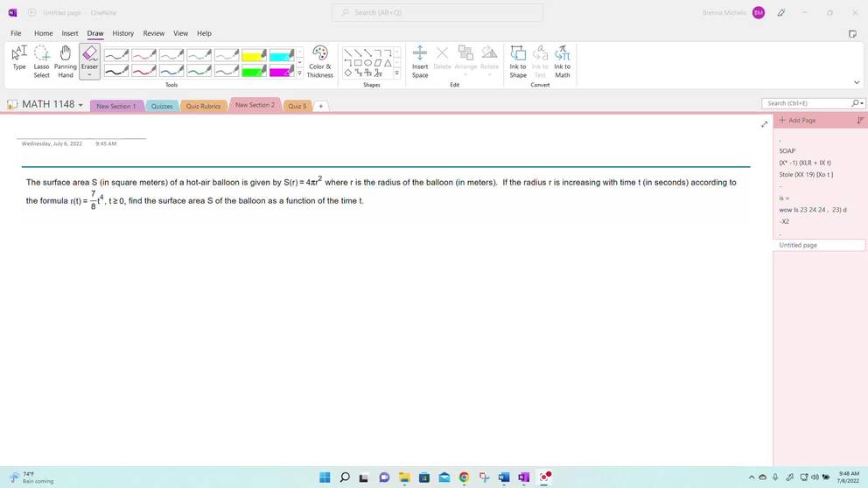868x488 pixels.
Task: Expand the MATH 1148 notebook dropdown
Action: tap(80, 105)
